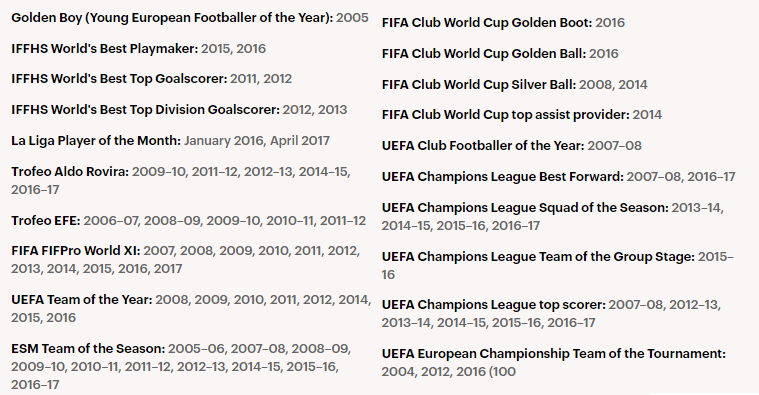Click La Liga Player of the Month label
Image resolution: width=759 pixels, height=395 pixels.
[96, 141]
